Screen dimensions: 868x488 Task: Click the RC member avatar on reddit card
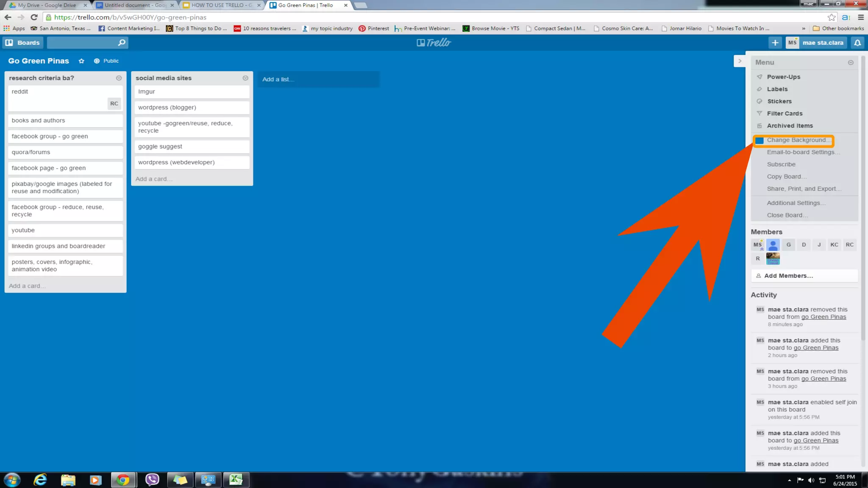[114, 104]
